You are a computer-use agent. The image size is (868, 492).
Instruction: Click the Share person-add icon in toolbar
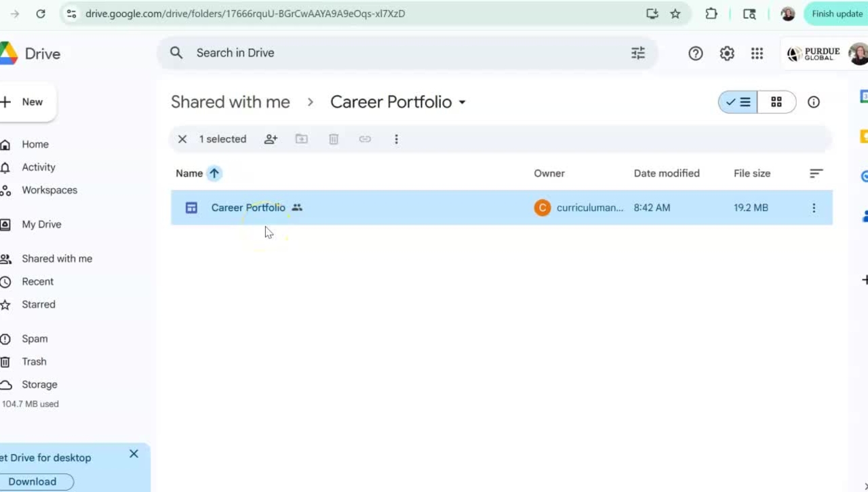coord(271,139)
